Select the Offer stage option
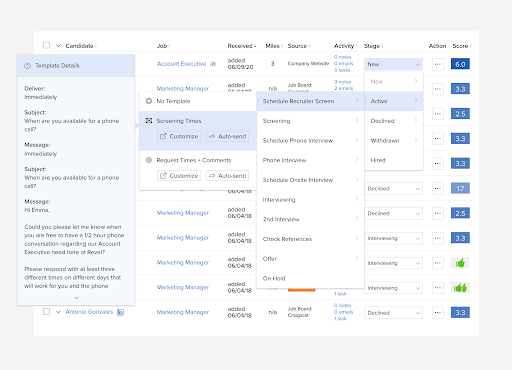Viewport: 512px width, 370px height. coord(310,258)
